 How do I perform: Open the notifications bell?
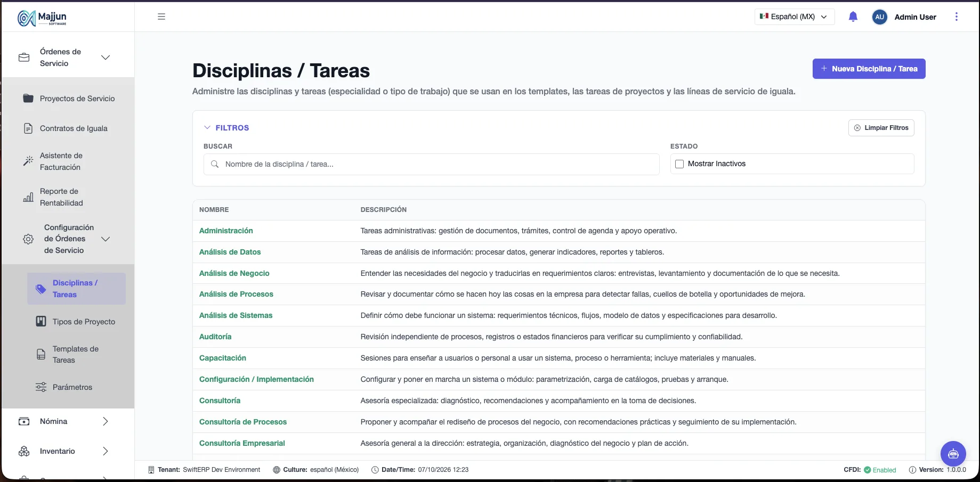pos(853,17)
